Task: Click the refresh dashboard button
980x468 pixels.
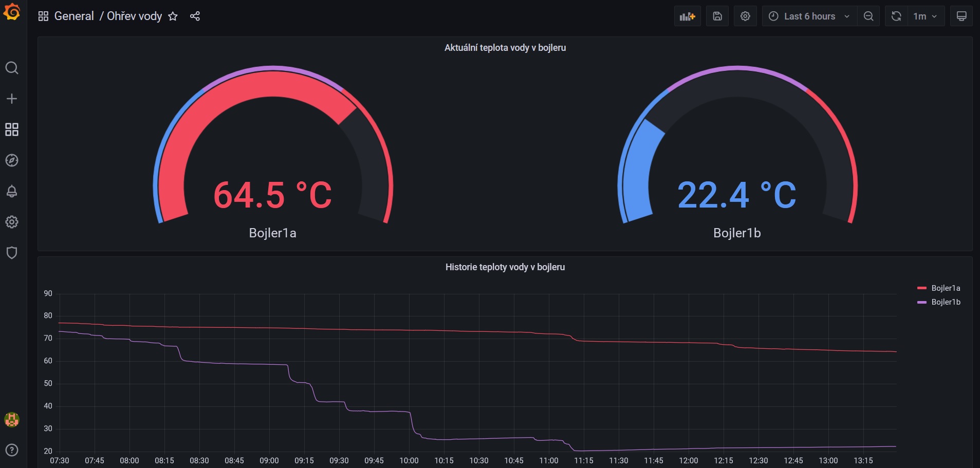Action: pos(896,16)
